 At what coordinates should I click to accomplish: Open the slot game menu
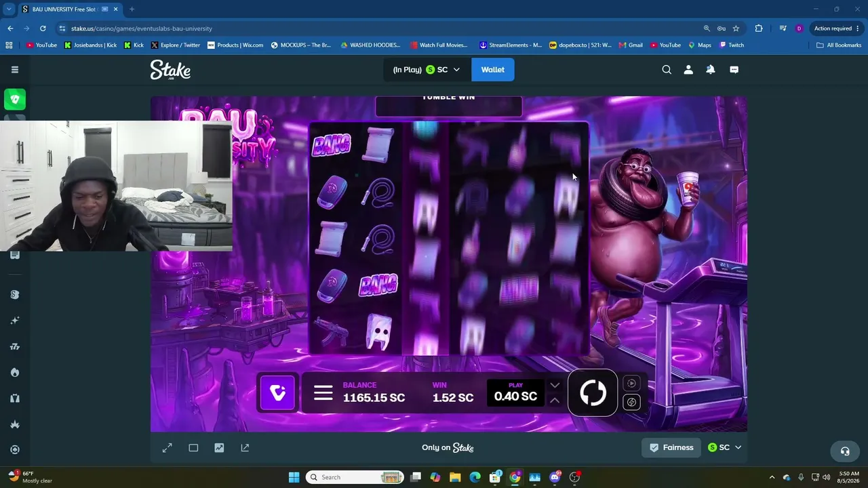323,393
